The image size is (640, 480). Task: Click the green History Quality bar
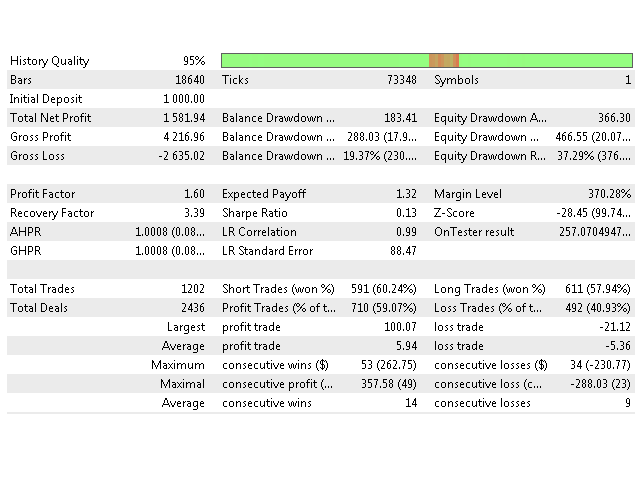click(427, 60)
